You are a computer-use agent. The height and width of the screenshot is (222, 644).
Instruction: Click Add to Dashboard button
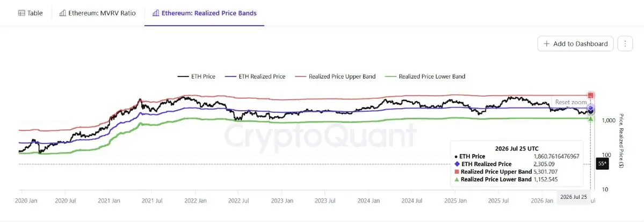(x=575, y=44)
